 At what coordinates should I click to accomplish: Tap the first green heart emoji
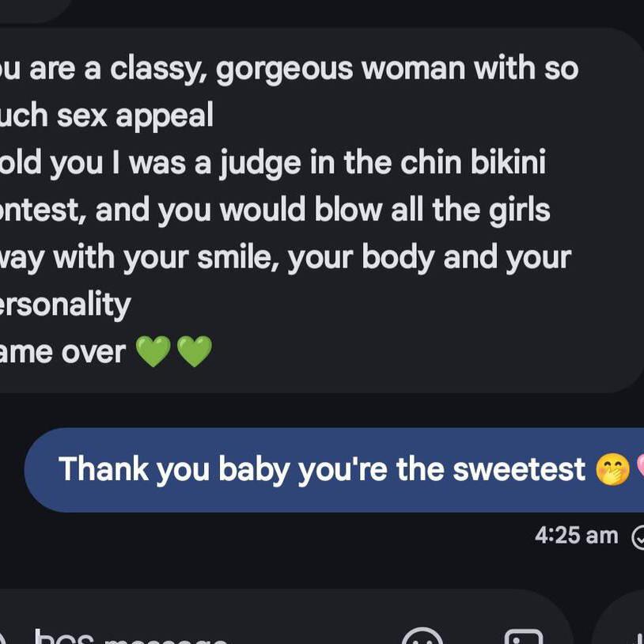153,351
